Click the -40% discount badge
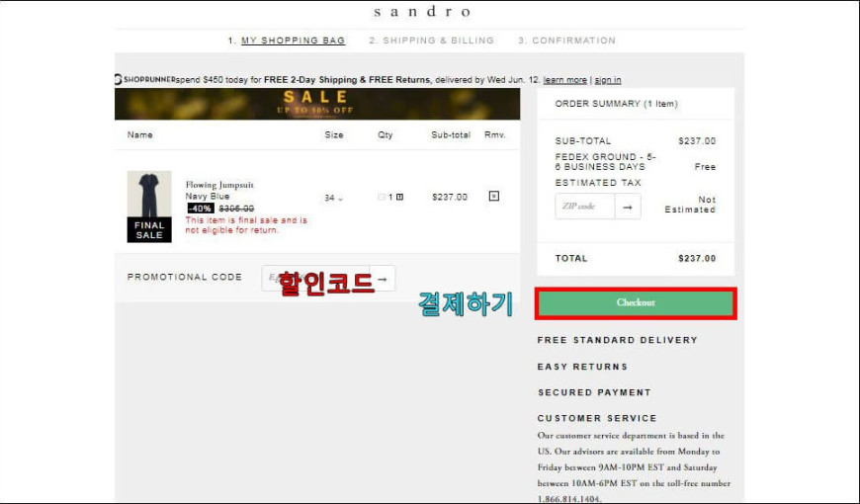The height and width of the screenshot is (504, 860). click(201, 209)
